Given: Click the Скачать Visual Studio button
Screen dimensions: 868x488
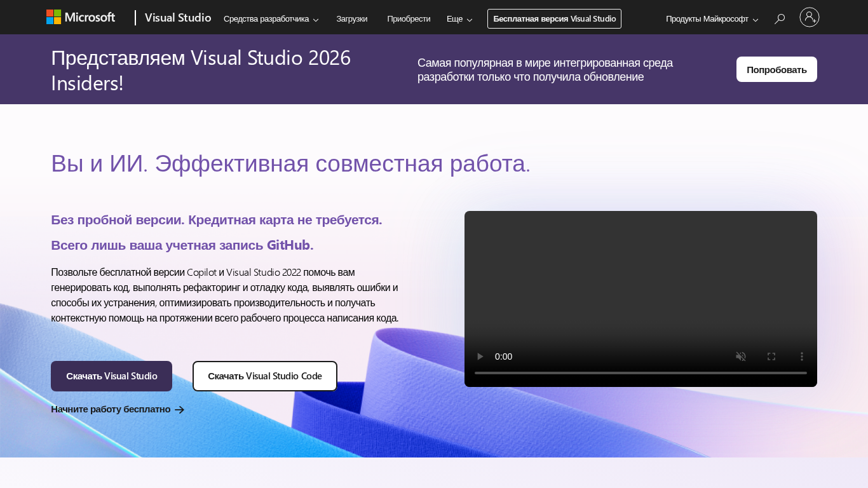Looking at the screenshot, I should pos(111,376).
